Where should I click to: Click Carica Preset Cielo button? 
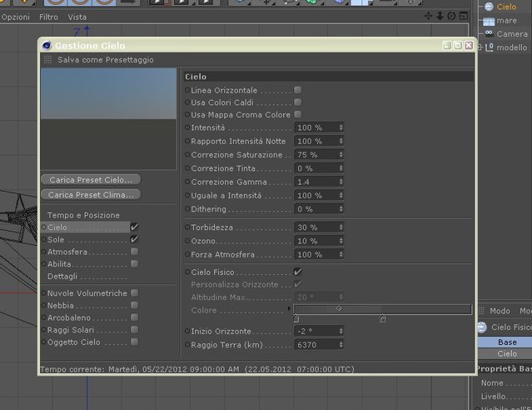(91, 180)
